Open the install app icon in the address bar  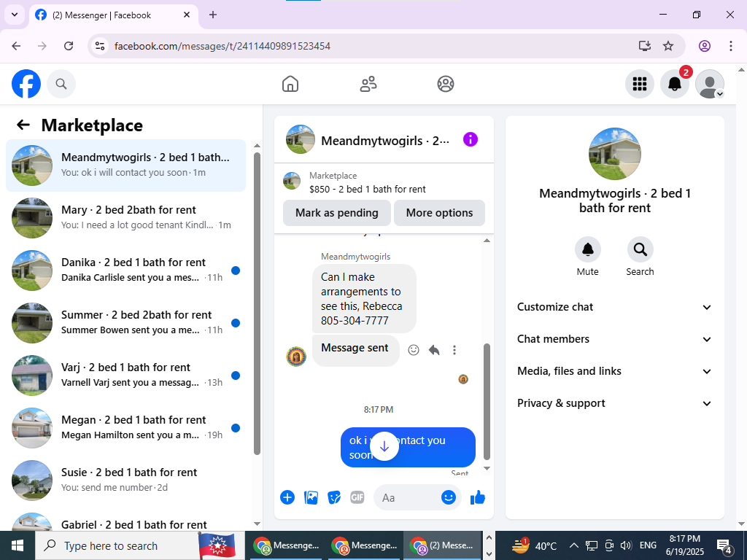(645, 46)
